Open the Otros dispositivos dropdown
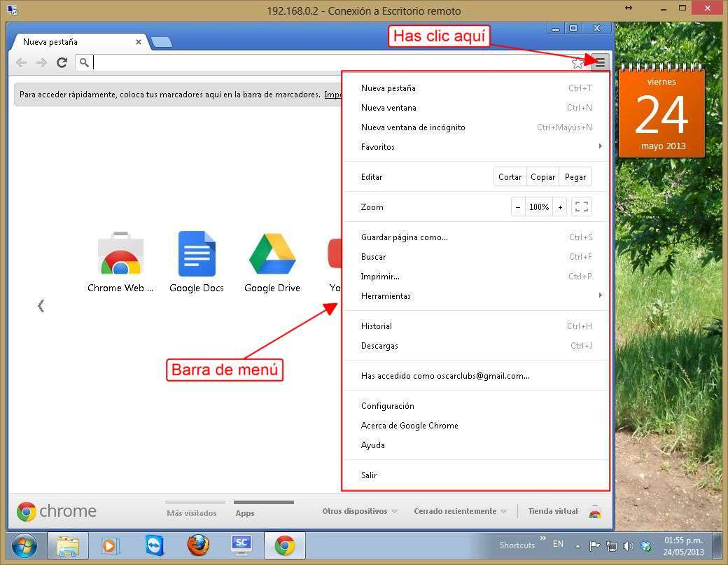 pyautogui.click(x=359, y=512)
